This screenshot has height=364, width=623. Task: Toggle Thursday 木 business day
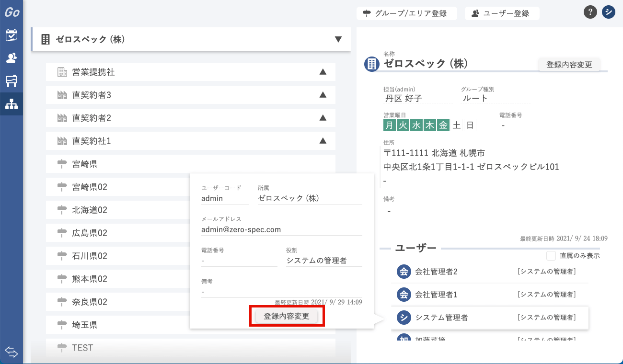430,125
